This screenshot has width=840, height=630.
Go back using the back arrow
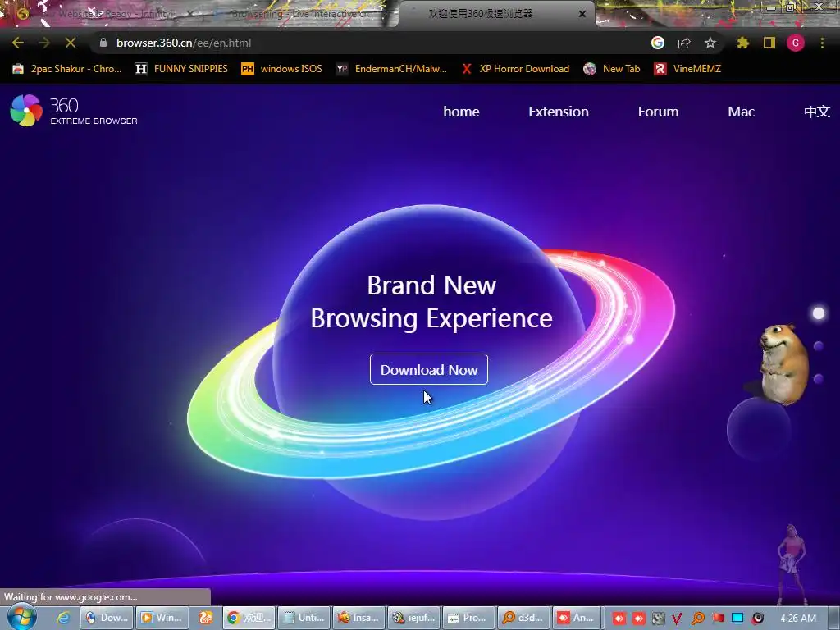(x=18, y=43)
